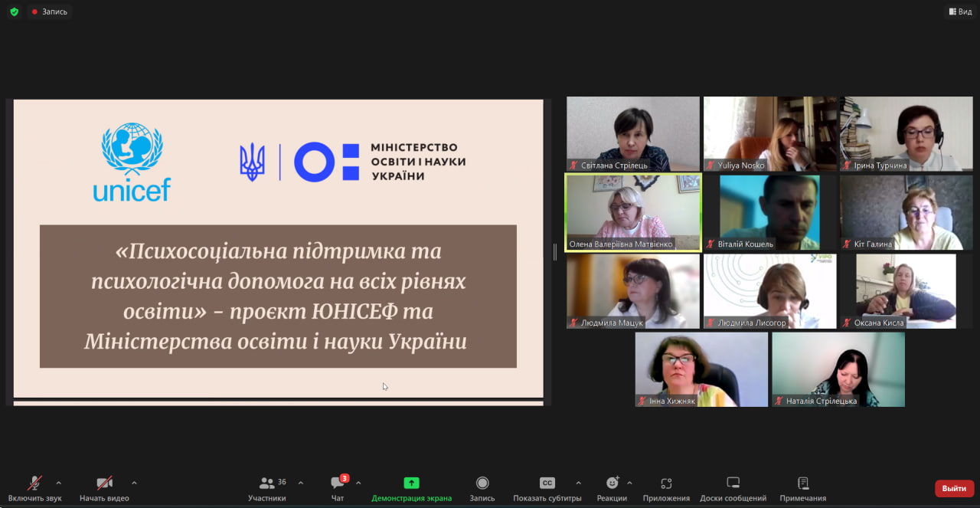Viewport: 980px width, 508px height.
Task: Click muted mic icon beside Інна Хижняк name
Action: tap(642, 401)
